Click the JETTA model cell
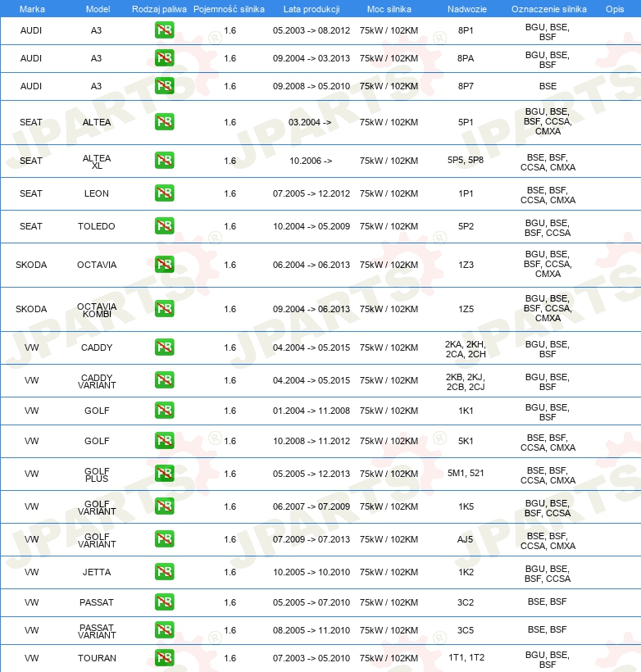This screenshot has width=641, height=672. click(97, 572)
